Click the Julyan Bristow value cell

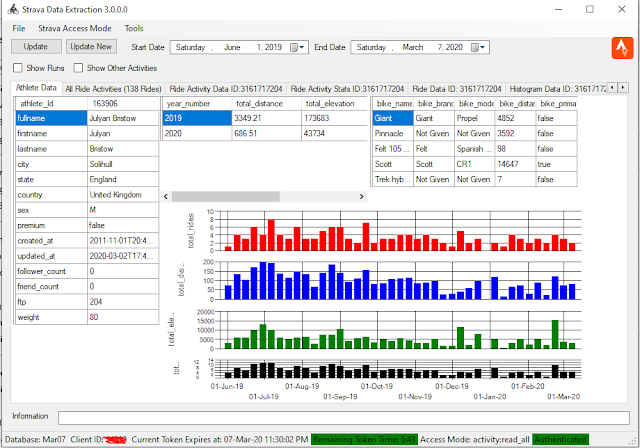tap(123, 118)
